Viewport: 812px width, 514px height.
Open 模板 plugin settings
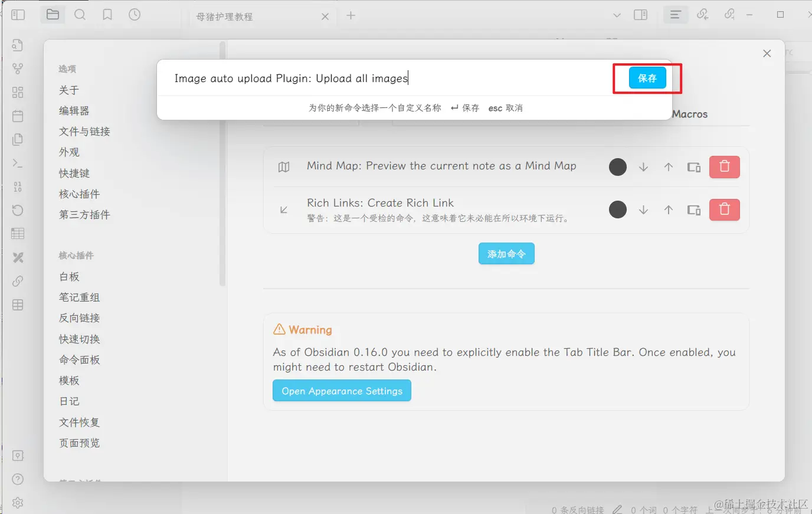point(69,381)
